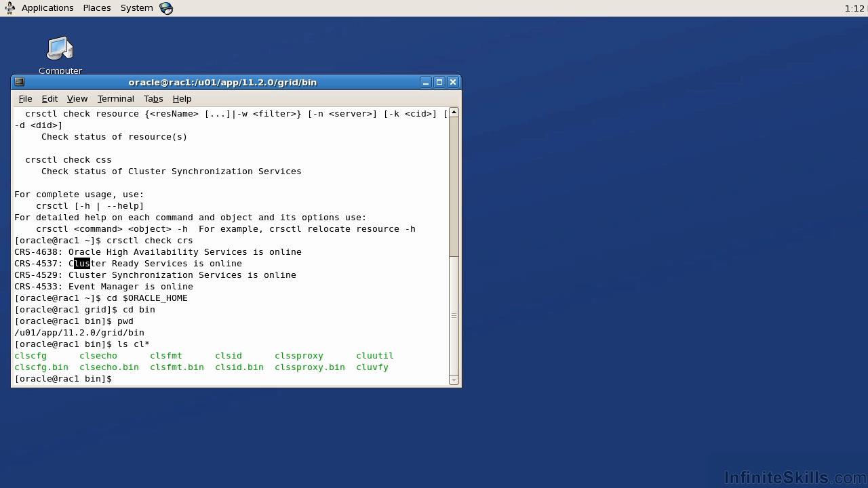Viewport: 868px width, 488px height.
Task: Click the 'For complete usage, use:' line
Action: point(79,195)
